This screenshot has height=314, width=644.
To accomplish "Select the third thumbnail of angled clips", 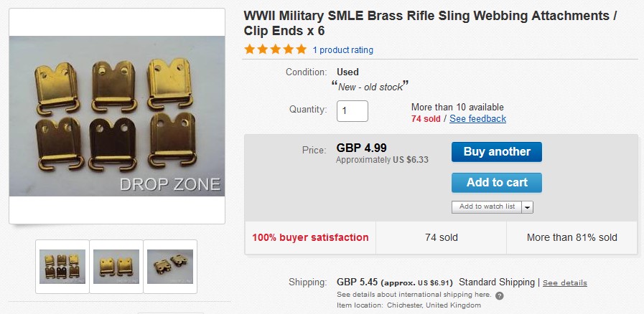I will [170, 266].
